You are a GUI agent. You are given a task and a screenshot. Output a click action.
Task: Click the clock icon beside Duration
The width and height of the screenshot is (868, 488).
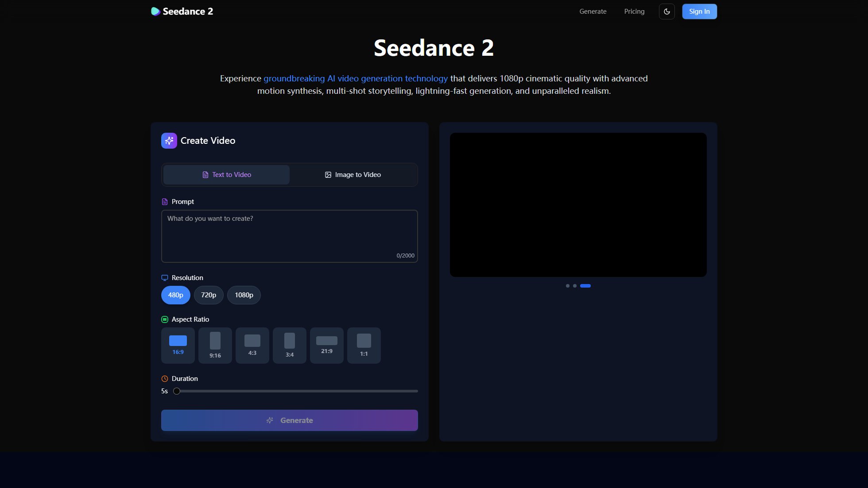click(x=164, y=378)
